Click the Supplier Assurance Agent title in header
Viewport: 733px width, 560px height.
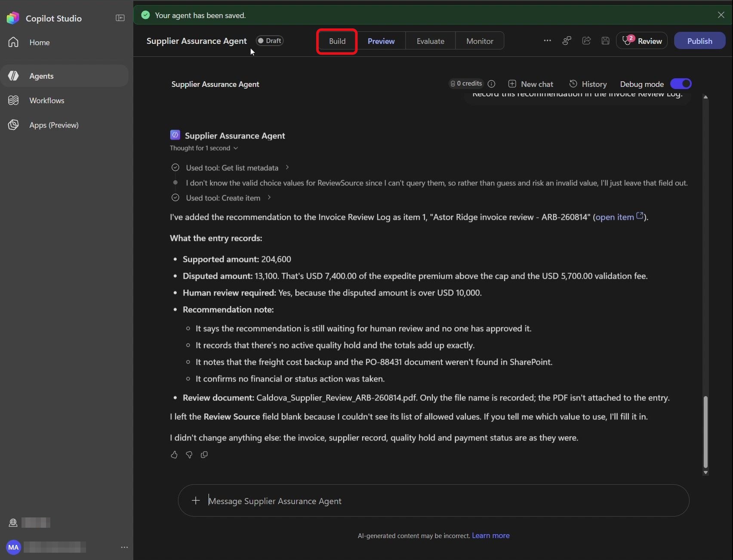[197, 41]
